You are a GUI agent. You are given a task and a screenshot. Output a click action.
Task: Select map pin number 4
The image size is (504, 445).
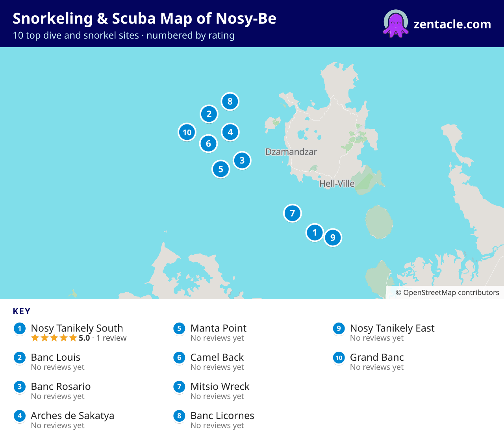click(230, 132)
